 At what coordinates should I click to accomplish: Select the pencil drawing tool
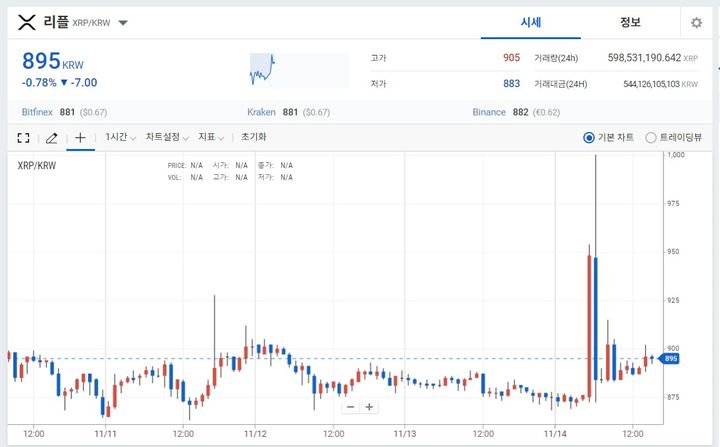[52, 137]
